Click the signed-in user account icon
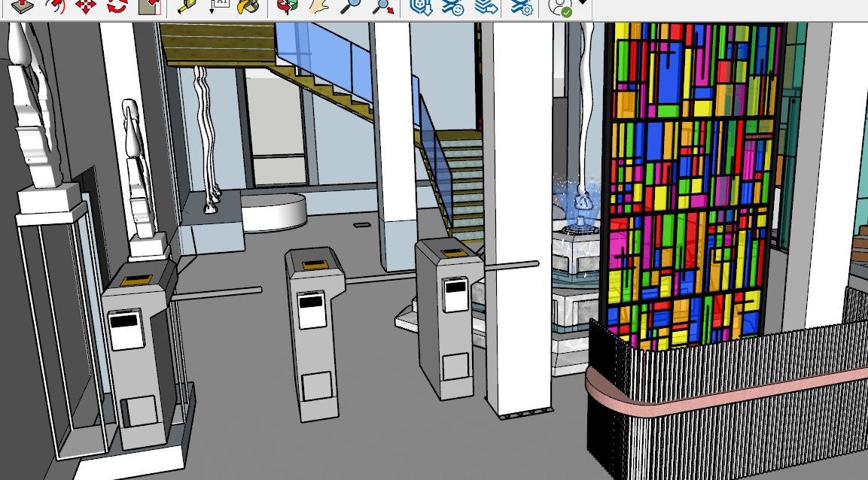 click(559, 7)
